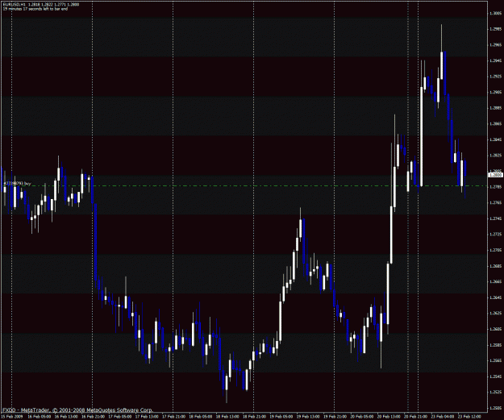Click the 18 Feb 21:00 time label
The height and width of the screenshot is (420, 504).
point(254,417)
